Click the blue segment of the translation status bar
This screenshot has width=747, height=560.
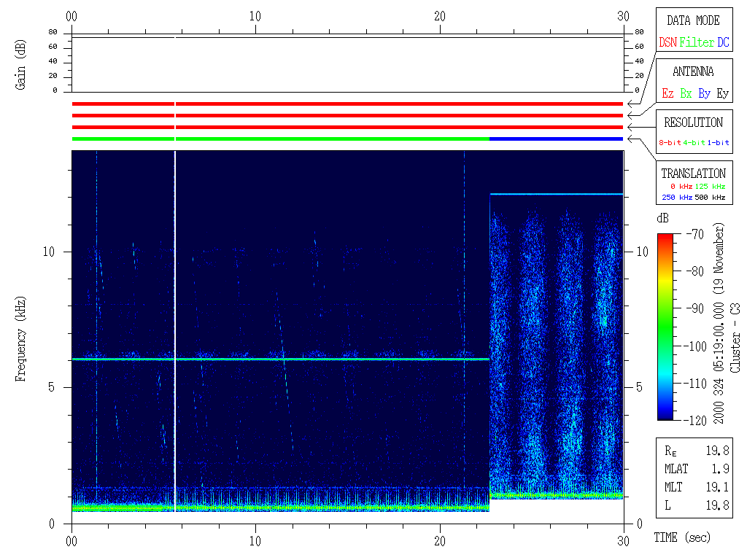[556, 139]
